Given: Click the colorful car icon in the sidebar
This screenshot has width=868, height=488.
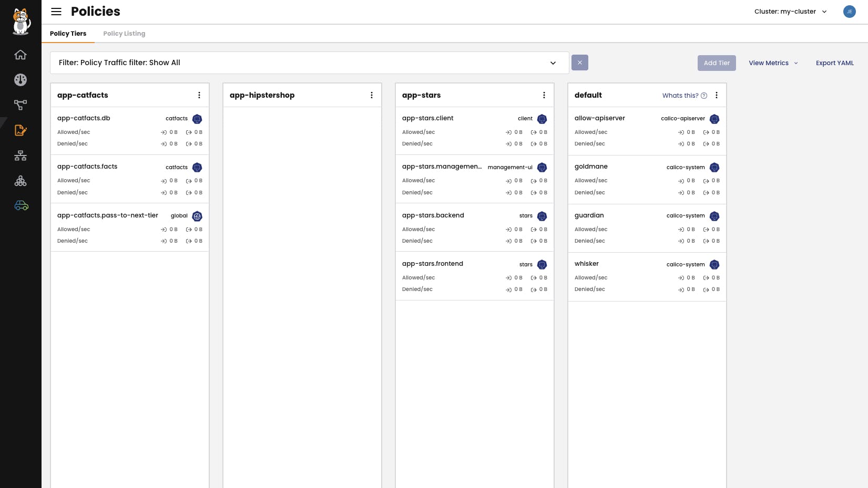Looking at the screenshot, I should [x=21, y=205].
